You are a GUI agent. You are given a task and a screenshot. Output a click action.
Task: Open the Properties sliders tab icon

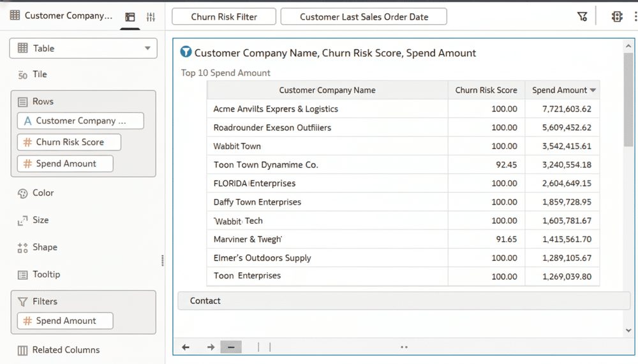pos(151,17)
